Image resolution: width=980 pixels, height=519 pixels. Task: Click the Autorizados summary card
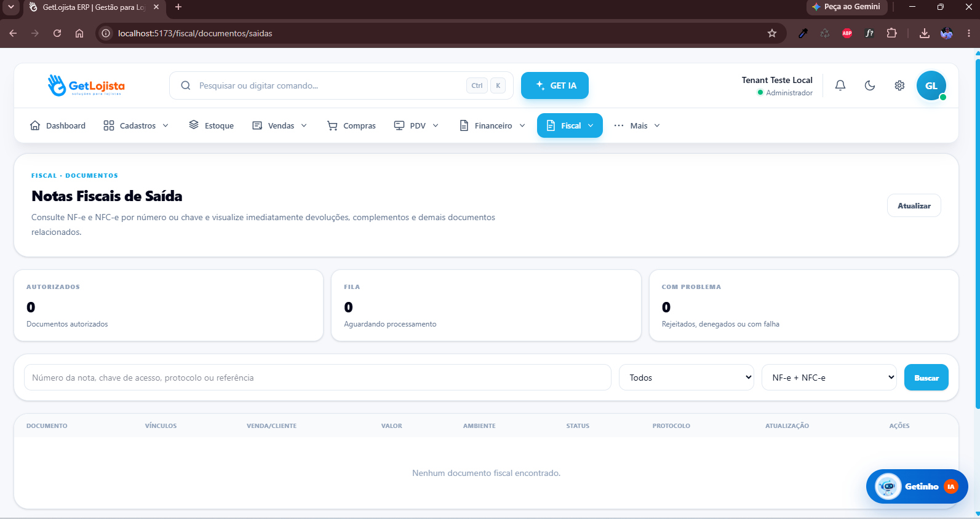coord(169,305)
